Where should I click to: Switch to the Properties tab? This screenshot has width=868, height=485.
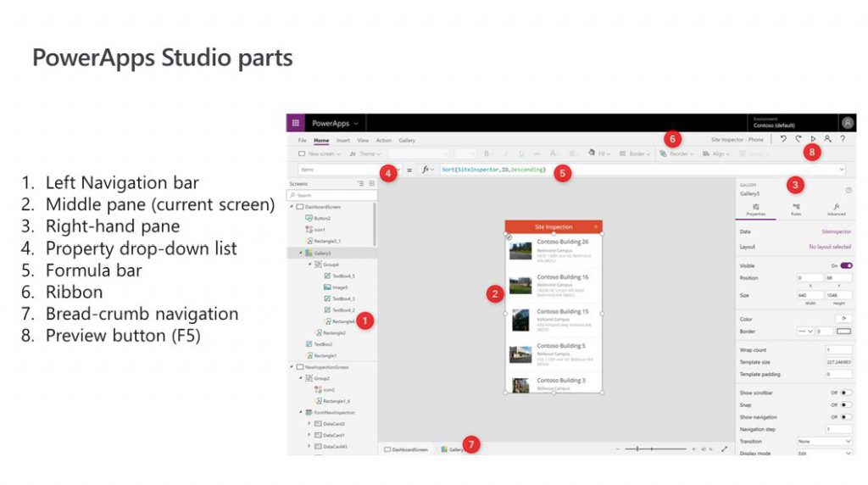tap(755, 209)
